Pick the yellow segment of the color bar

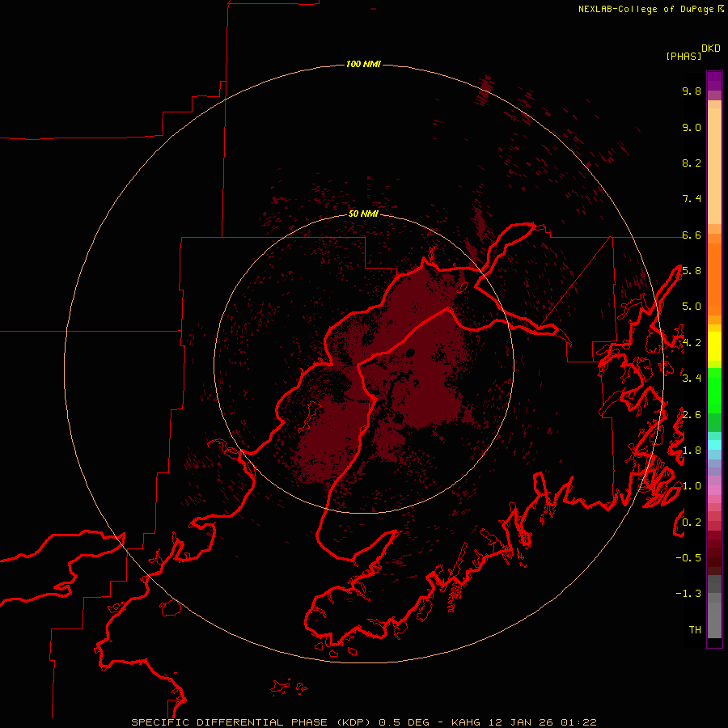click(714, 346)
